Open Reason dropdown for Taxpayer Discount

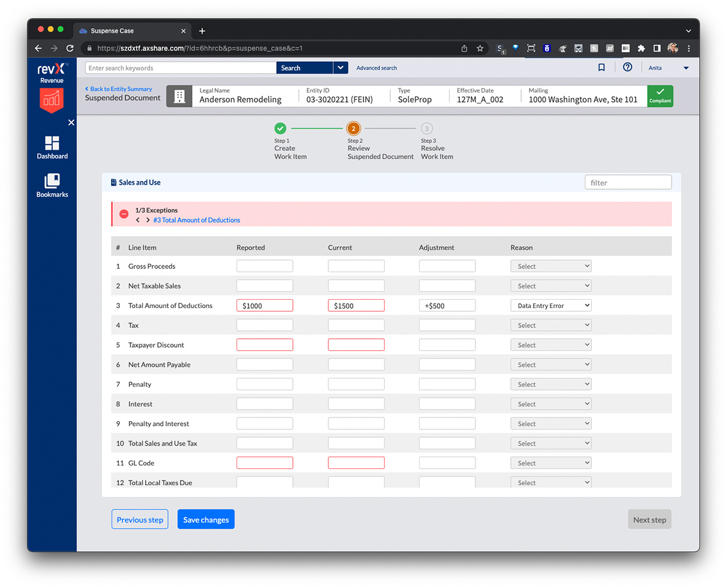pos(551,345)
